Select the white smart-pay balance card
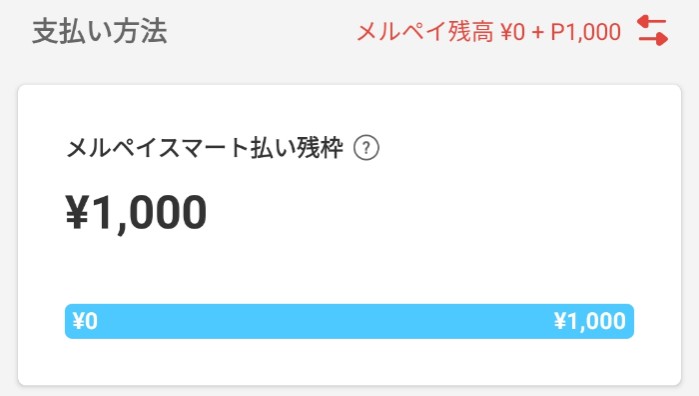The width and height of the screenshot is (699, 396). 350,235
